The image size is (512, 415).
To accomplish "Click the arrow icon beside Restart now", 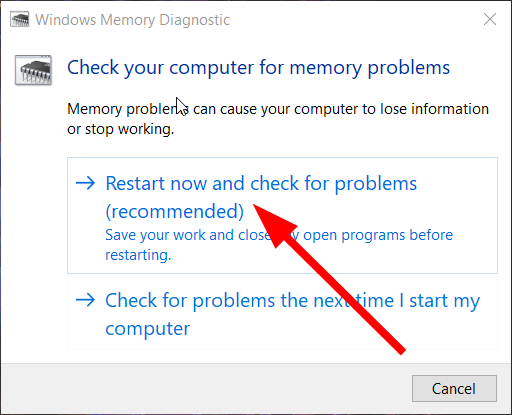I will click(x=85, y=183).
